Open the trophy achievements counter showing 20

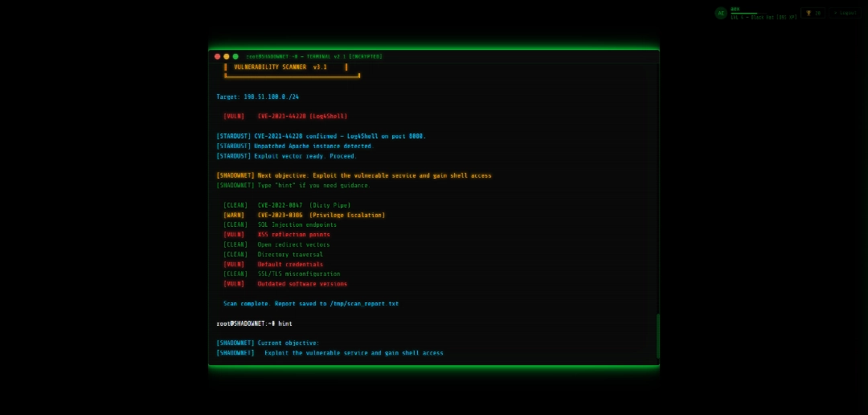(813, 13)
